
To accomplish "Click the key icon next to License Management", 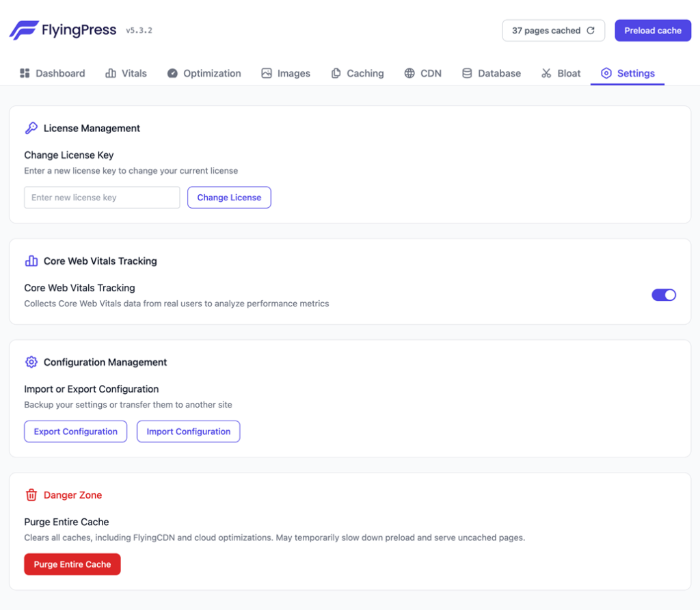I will click(31, 128).
